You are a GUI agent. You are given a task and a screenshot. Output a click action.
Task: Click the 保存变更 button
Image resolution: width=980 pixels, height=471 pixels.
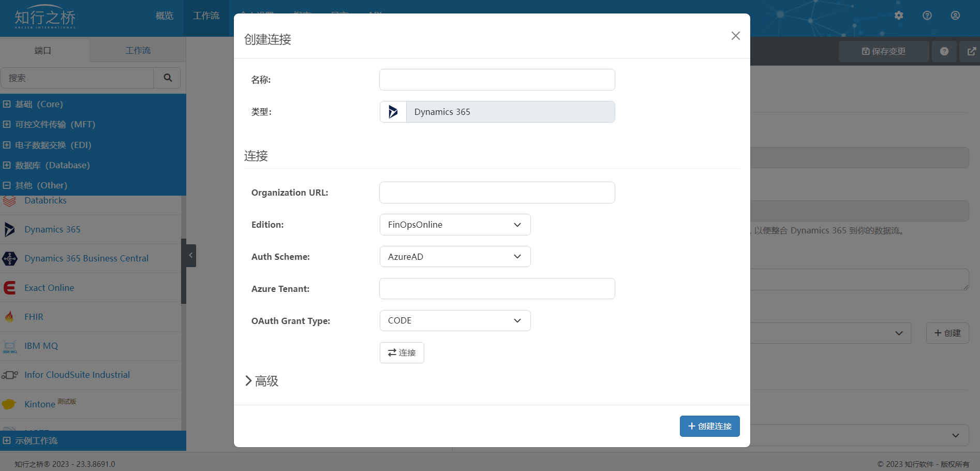[x=884, y=51]
